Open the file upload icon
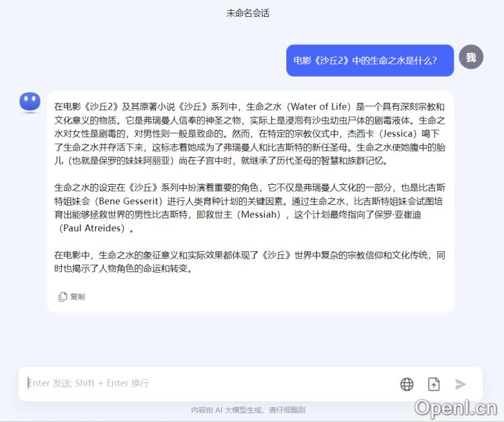Image resolution: width=504 pixels, height=422 pixels. tap(433, 384)
